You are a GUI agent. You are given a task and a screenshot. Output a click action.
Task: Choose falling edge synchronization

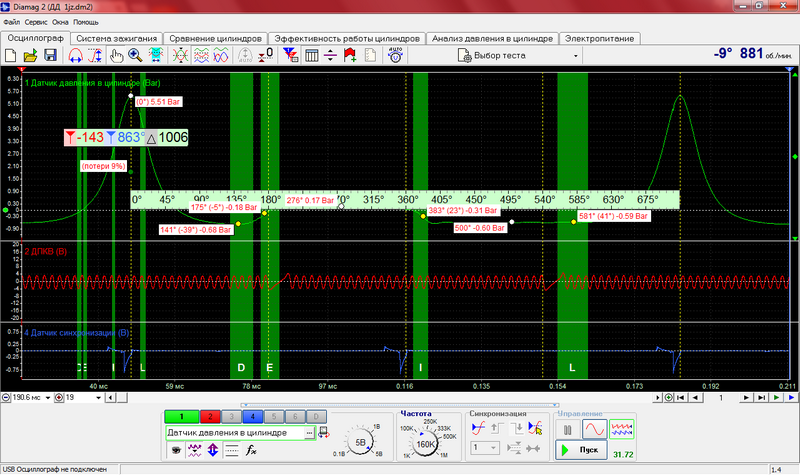coord(516,428)
